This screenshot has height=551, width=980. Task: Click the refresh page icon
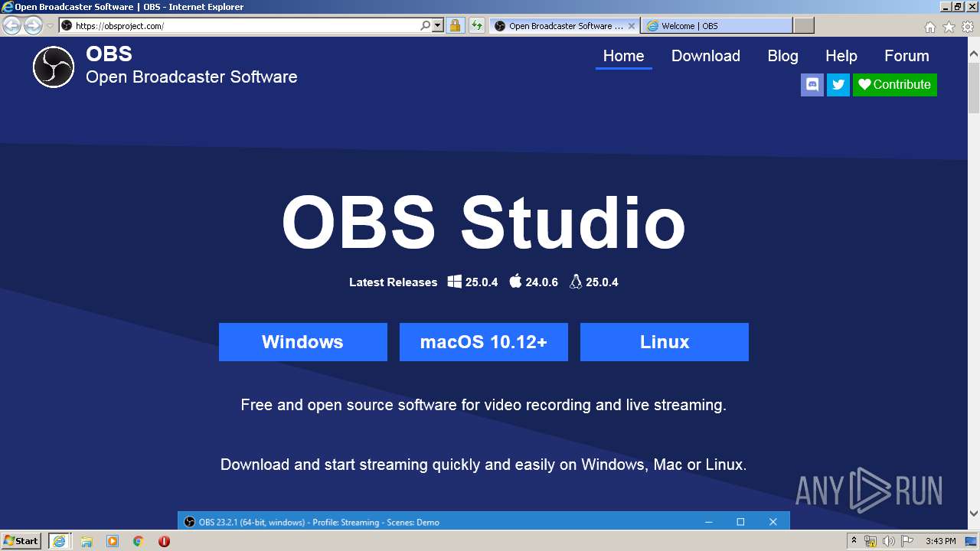tap(477, 26)
